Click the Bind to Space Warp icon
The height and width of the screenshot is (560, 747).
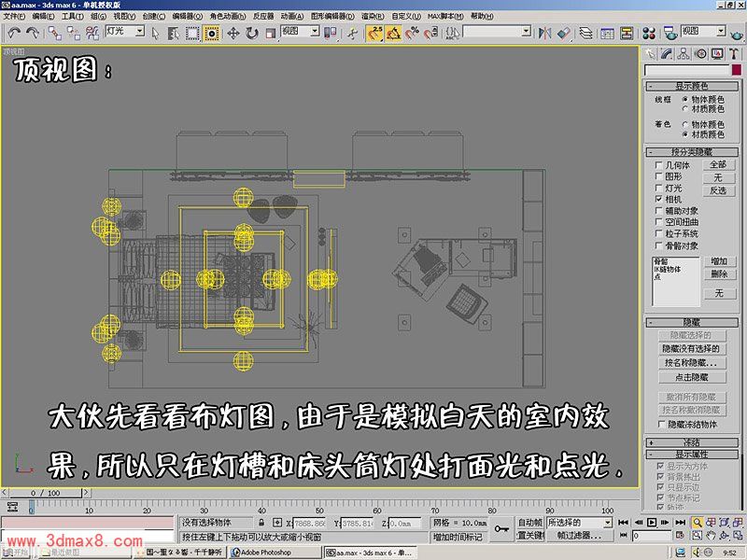point(92,33)
